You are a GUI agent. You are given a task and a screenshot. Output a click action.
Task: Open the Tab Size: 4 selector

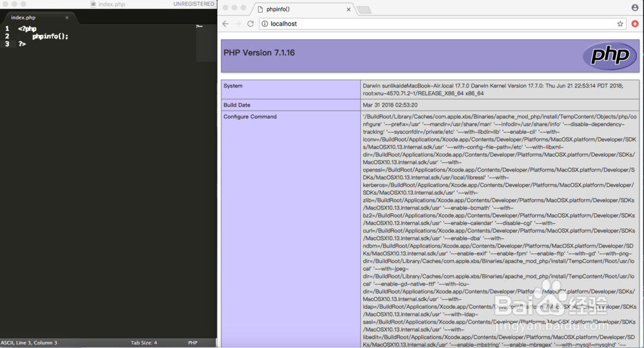(x=144, y=343)
